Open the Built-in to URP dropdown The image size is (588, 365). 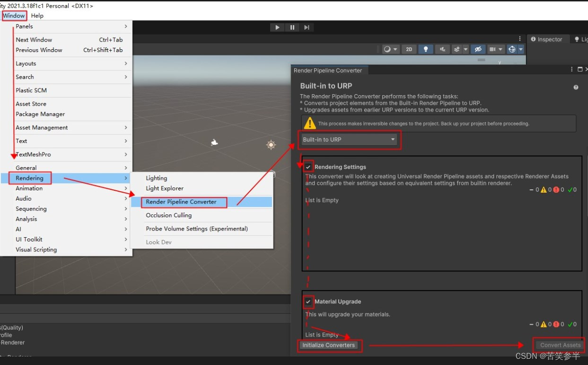[x=349, y=139]
